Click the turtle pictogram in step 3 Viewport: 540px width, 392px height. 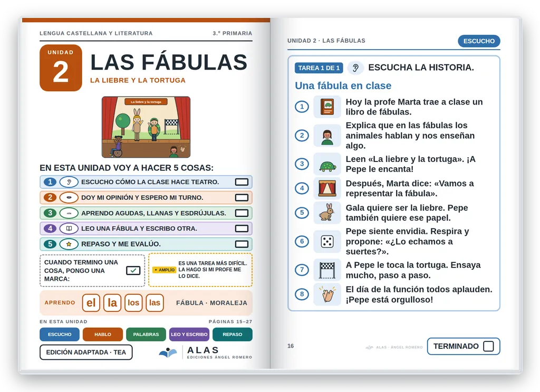pos(327,164)
